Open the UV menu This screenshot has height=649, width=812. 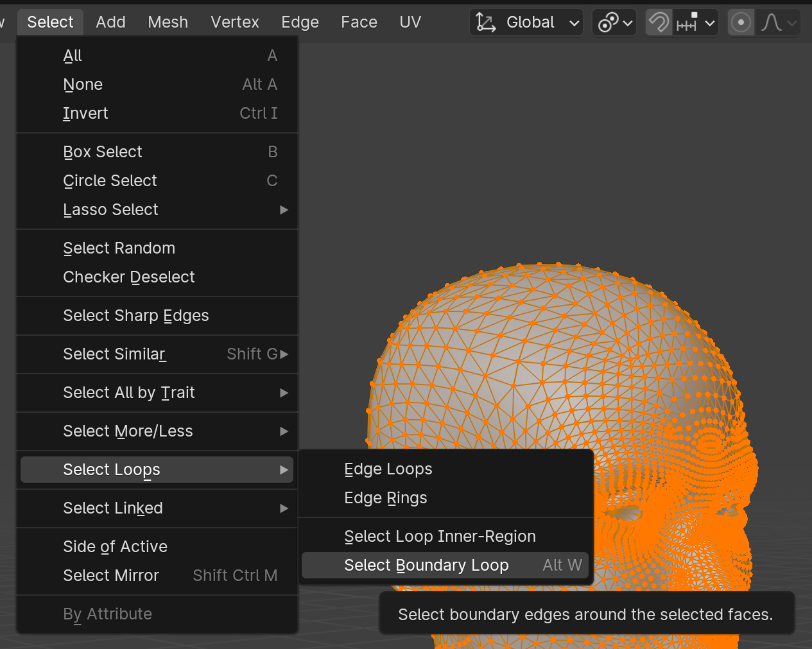[x=410, y=22]
